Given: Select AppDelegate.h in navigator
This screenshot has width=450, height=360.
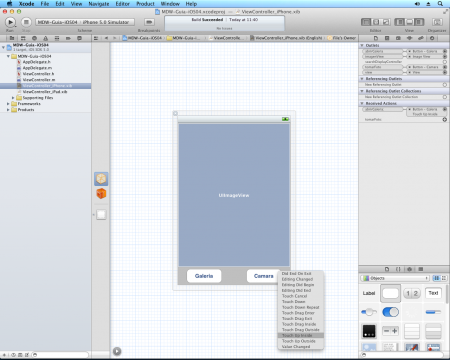Looking at the screenshot, I should click(37, 62).
